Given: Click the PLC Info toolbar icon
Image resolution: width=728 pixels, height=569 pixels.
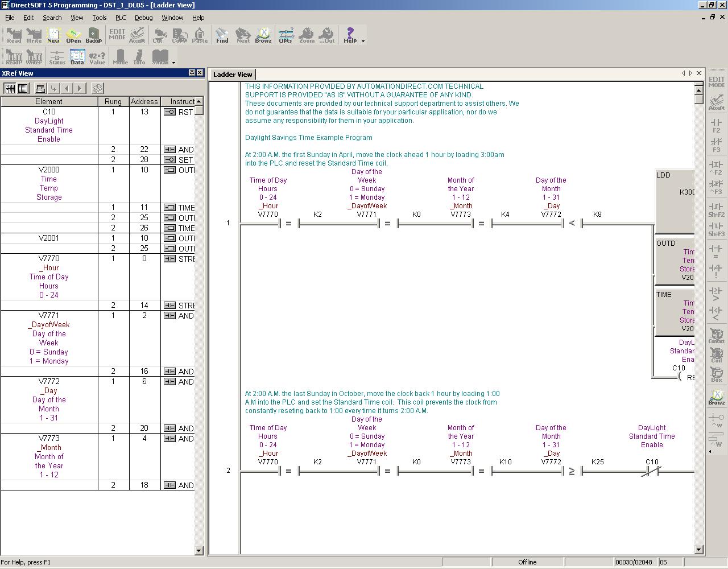Looking at the screenshot, I should pos(139,57).
